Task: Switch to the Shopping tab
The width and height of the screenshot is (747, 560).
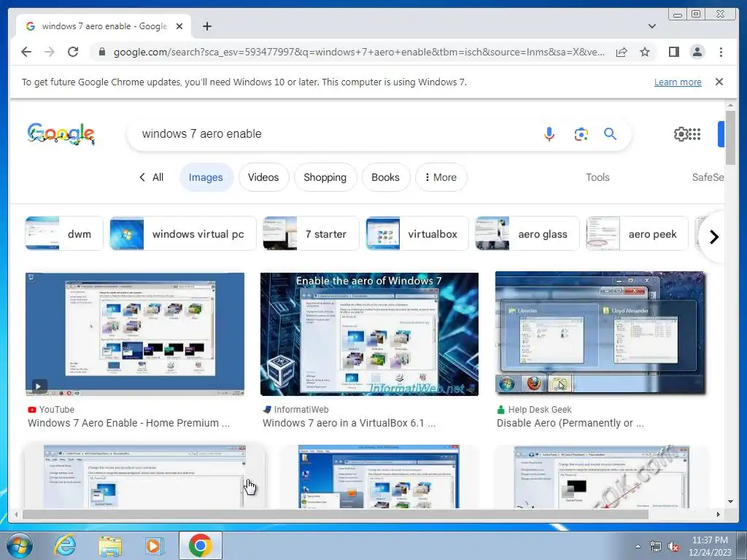Action: (x=325, y=177)
